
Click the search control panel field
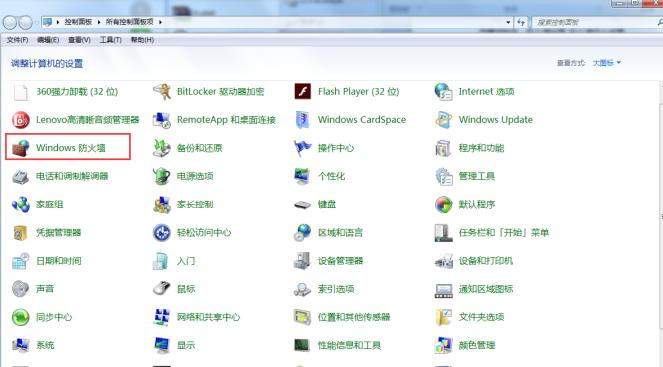596,22
